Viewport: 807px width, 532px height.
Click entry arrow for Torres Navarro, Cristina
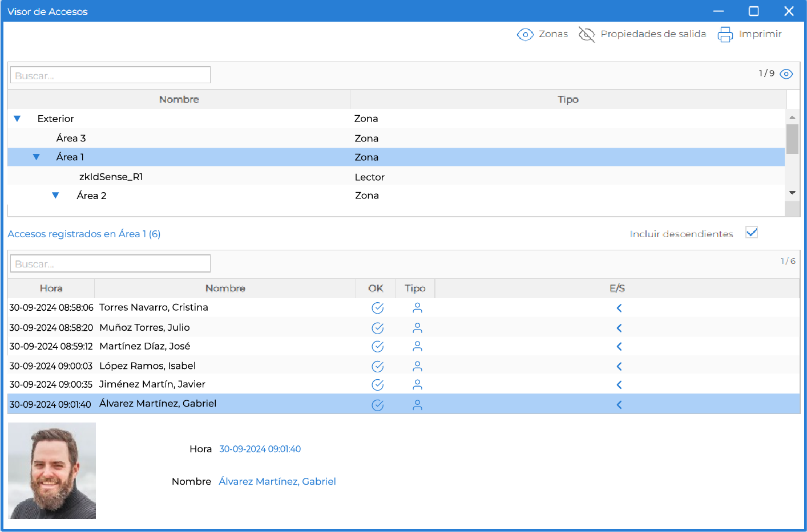coord(619,308)
